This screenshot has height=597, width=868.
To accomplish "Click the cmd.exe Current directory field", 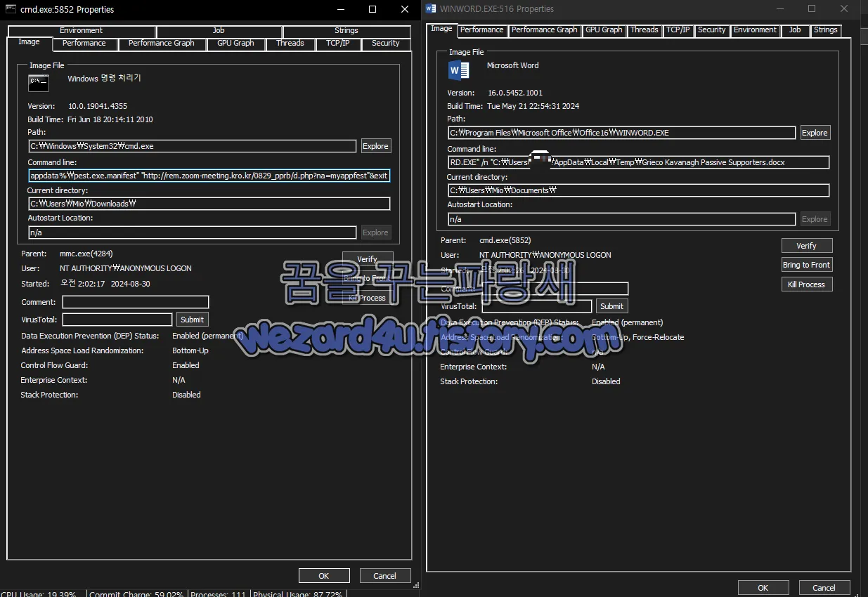I will pos(209,204).
